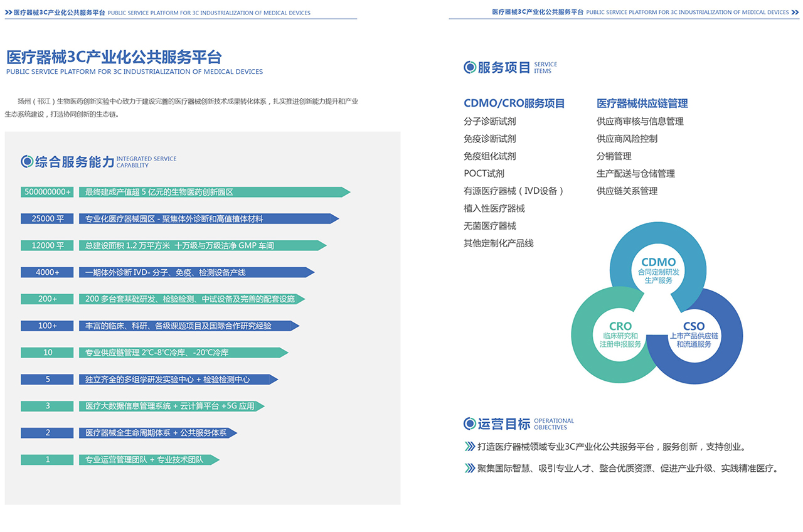The width and height of the screenshot is (803, 532).
Task: Click the bar 200多台套基础研发
Action: point(192,299)
